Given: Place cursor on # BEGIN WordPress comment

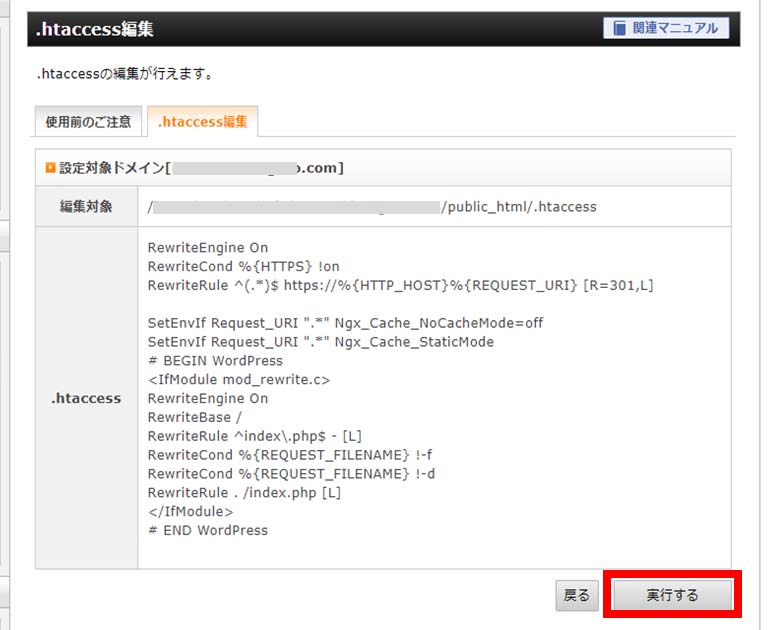Looking at the screenshot, I should coord(215,360).
